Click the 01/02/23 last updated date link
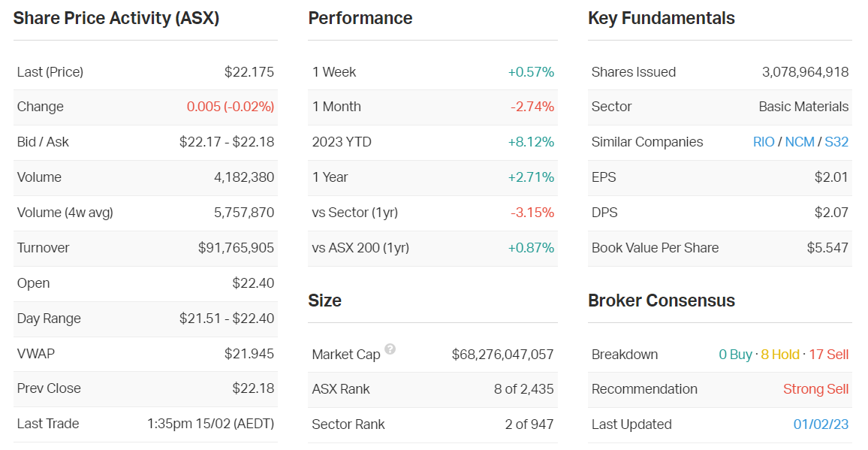The width and height of the screenshot is (868, 450). [821, 424]
